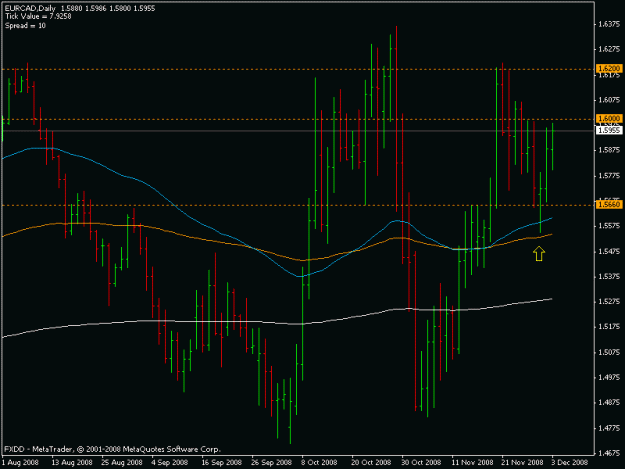Click the 1.5875 price axis label
The height and width of the screenshot is (469, 625).
[x=609, y=150]
